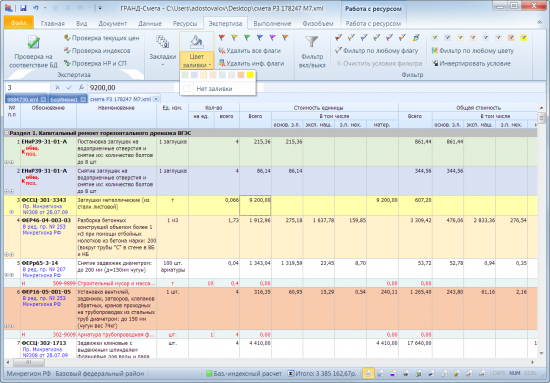Set the purple flag
This screenshot has height=383, width=550.
point(272,38)
